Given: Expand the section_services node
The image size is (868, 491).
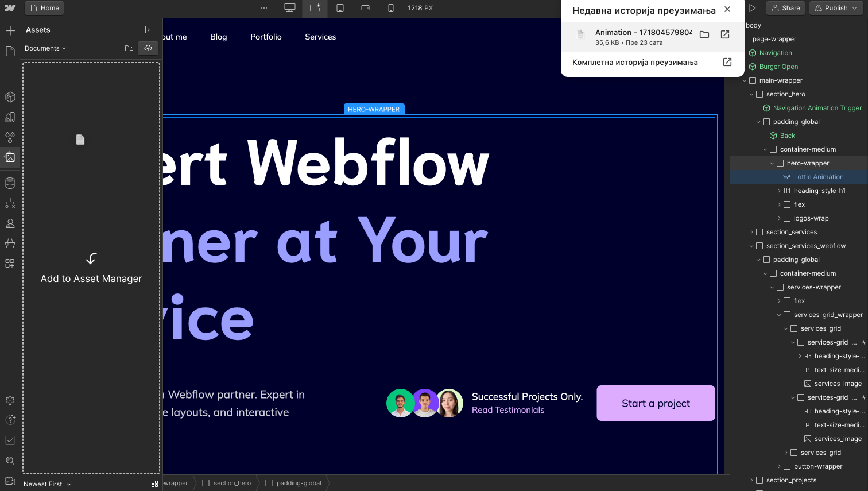Looking at the screenshot, I should pyautogui.click(x=751, y=232).
